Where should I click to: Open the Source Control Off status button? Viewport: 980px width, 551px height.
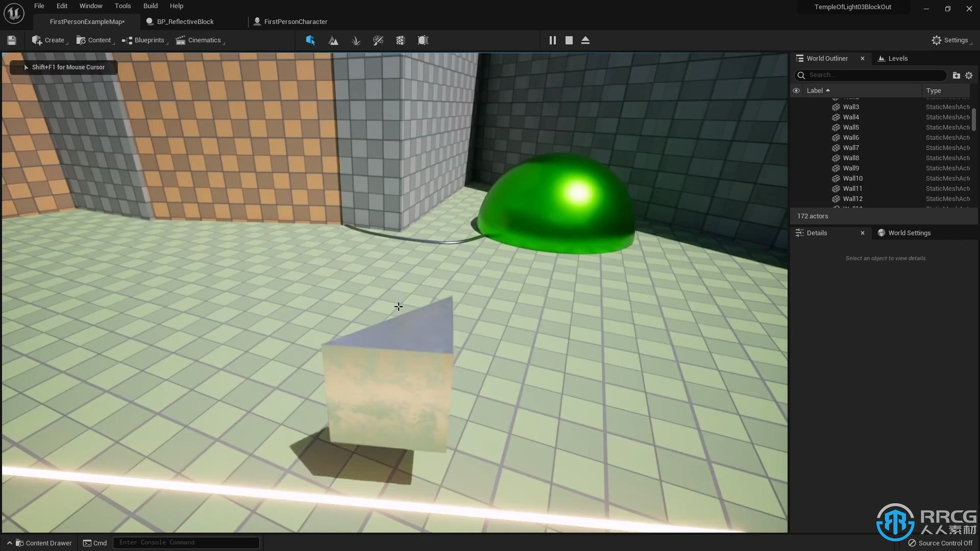click(940, 543)
